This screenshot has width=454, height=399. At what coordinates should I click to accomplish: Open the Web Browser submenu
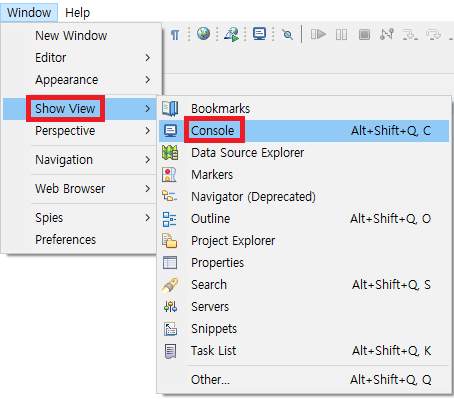[x=80, y=189]
